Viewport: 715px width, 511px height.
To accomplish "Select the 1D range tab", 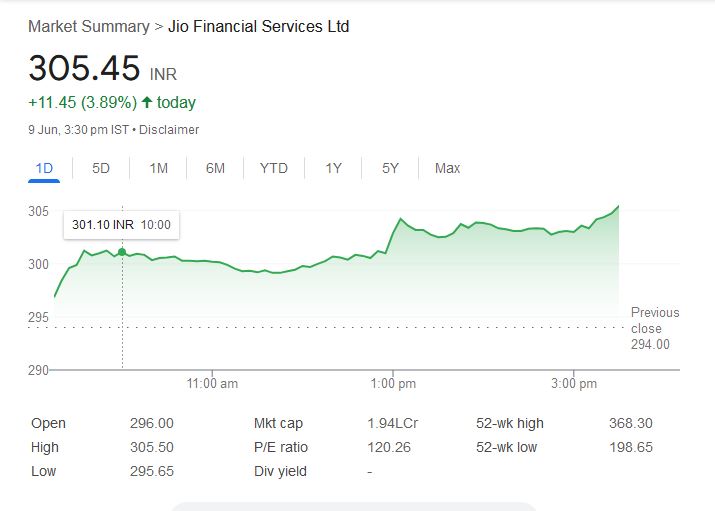I will (44, 168).
